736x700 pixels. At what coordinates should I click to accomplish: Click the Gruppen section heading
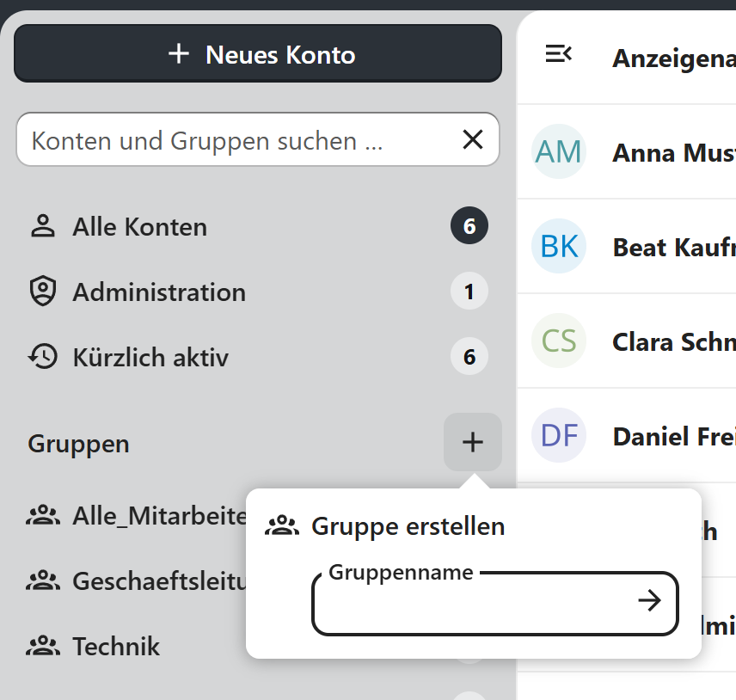click(x=78, y=444)
